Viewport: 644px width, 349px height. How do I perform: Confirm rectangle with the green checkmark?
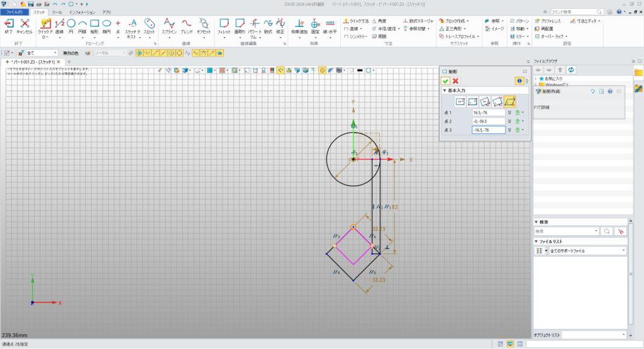445,81
